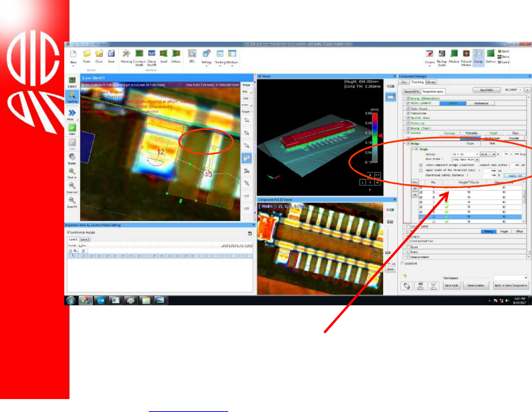
Task: Open the General Info. tab
Action: [x=412, y=91]
